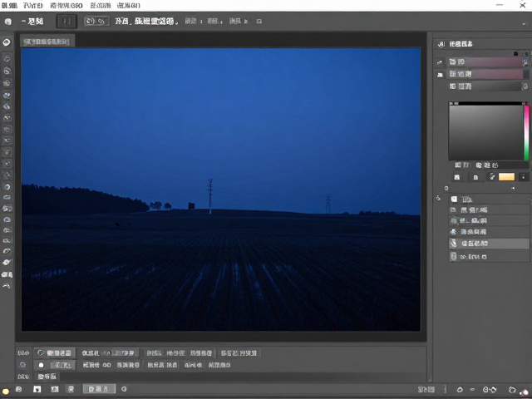Pick a shade in the gray color field

(486, 131)
